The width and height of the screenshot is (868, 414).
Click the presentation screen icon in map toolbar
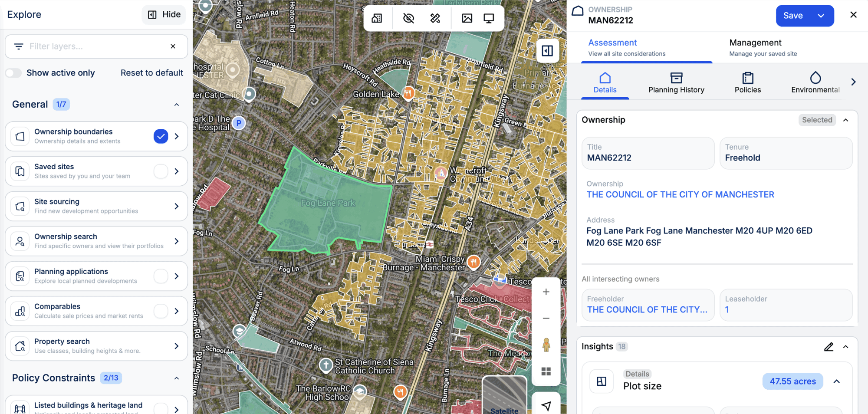[x=489, y=18]
